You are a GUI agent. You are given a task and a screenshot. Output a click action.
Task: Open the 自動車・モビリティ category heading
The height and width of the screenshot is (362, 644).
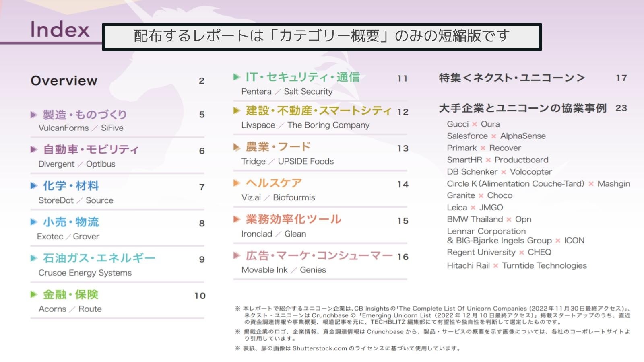click(x=91, y=150)
